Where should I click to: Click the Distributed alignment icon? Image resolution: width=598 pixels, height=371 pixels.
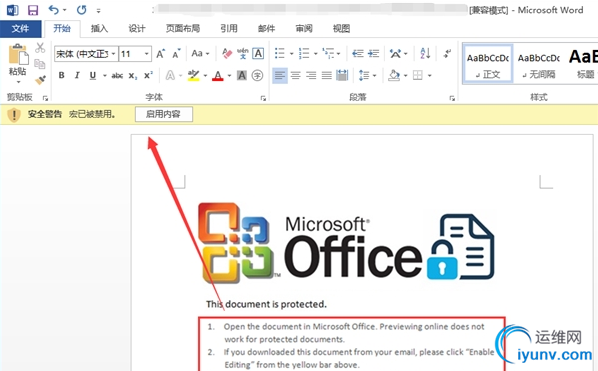342,75
